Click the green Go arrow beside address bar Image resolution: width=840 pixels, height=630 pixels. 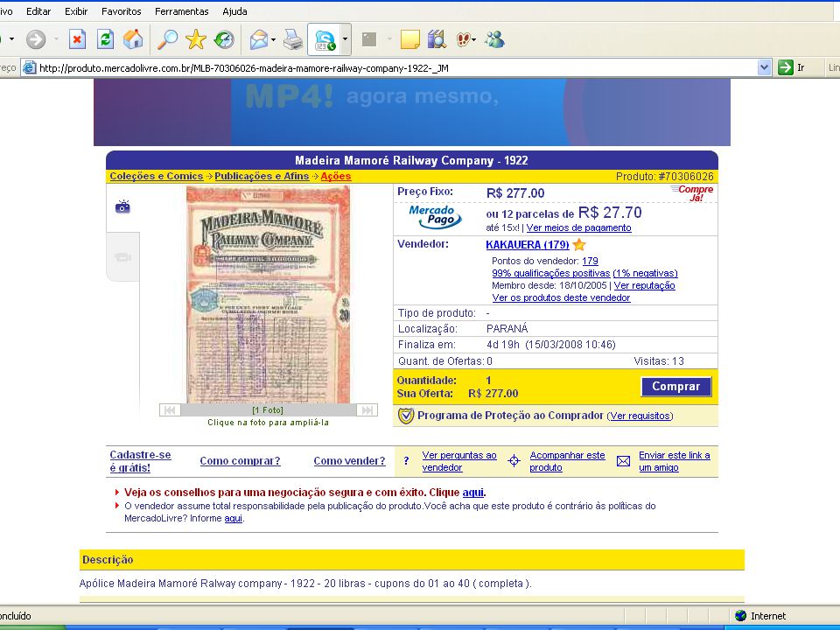(x=786, y=67)
